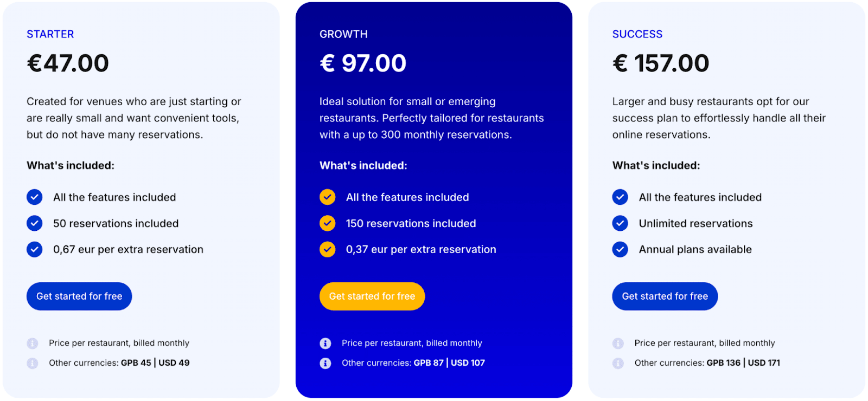Click the yellow Get started for free button
This screenshot has height=401, width=868.
(x=372, y=296)
